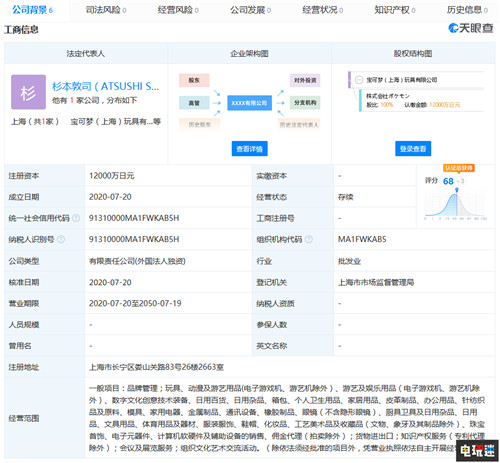
Task: Open the 公司发展 tab
Action: pyautogui.click(x=250, y=10)
